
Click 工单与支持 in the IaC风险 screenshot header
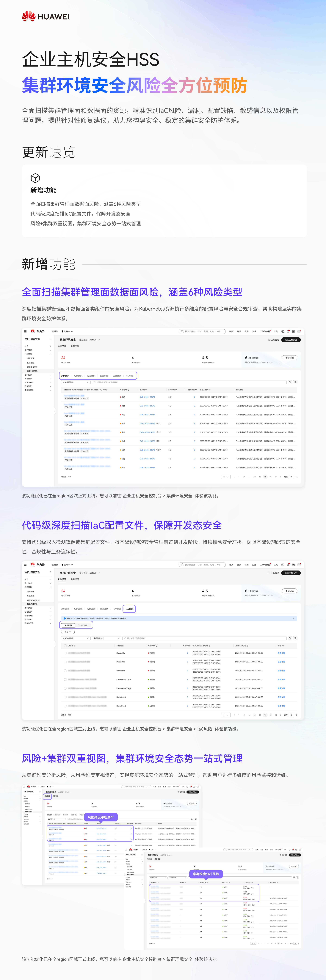pyautogui.click(x=265, y=565)
